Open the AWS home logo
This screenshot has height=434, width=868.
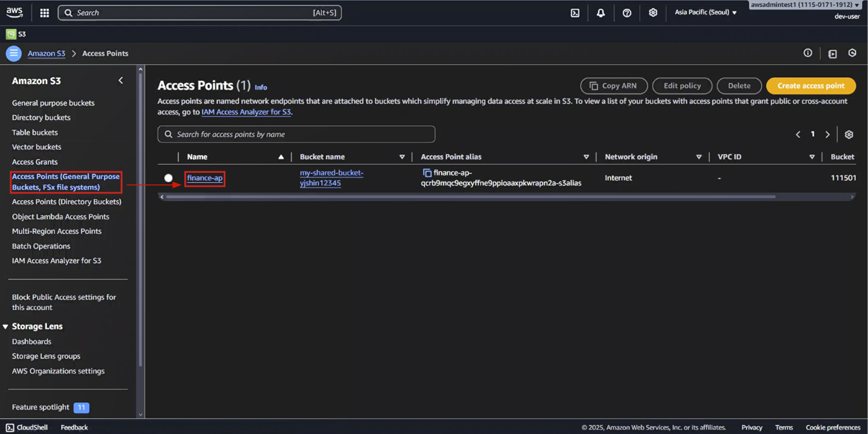14,13
